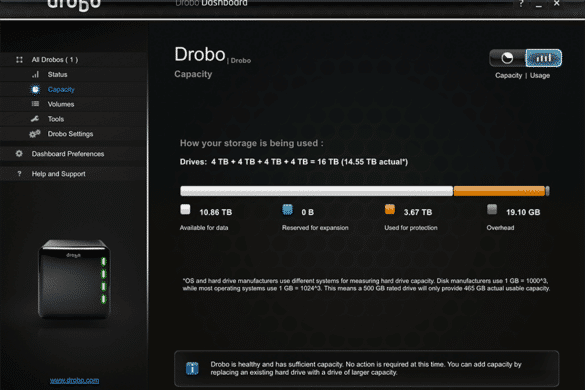This screenshot has width=585, height=390.
Task: Click the Drives total line text
Action: pyautogui.click(x=294, y=162)
